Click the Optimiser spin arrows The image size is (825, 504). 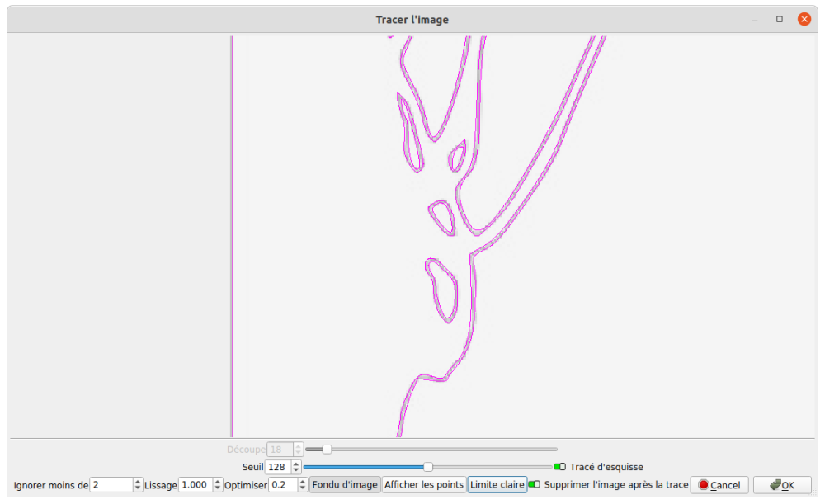[303, 484]
